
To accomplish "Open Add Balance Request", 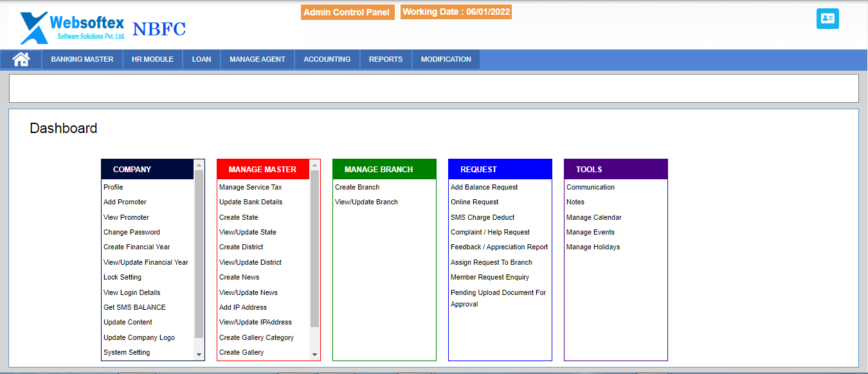I will 484,187.
